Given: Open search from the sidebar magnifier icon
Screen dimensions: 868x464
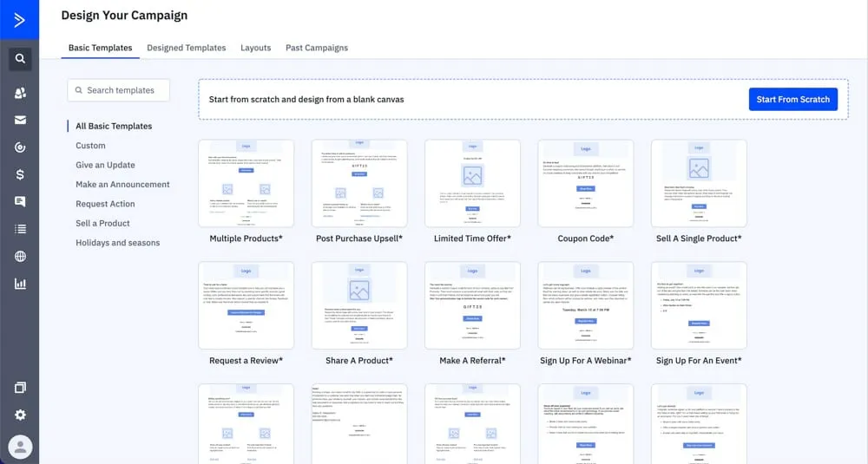Looking at the screenshot, I should click(20, 60).
